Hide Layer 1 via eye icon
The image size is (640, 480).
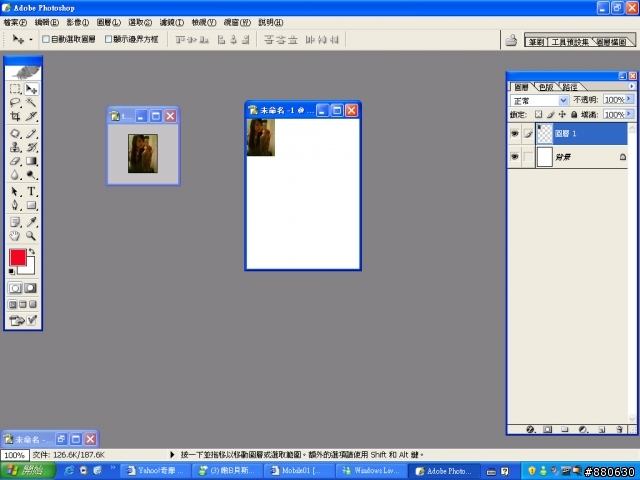(514, 133)
